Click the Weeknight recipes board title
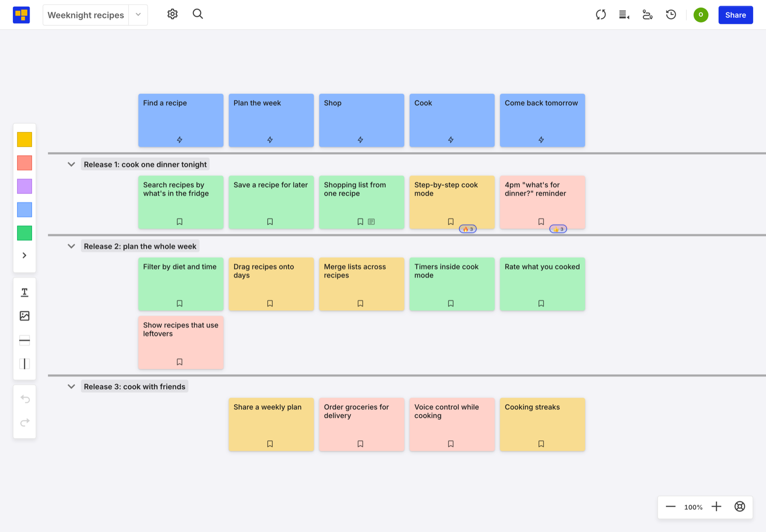 coord(86,15)
